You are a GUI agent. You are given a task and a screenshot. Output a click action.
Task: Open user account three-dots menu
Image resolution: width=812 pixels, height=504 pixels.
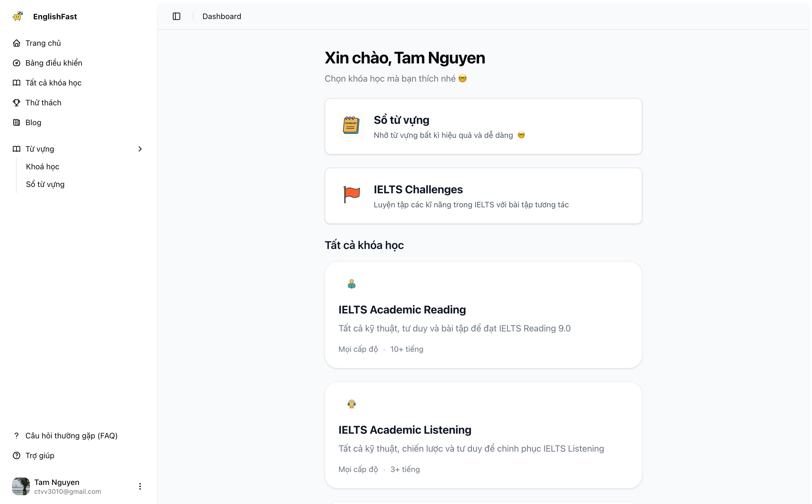coord(140,486)
